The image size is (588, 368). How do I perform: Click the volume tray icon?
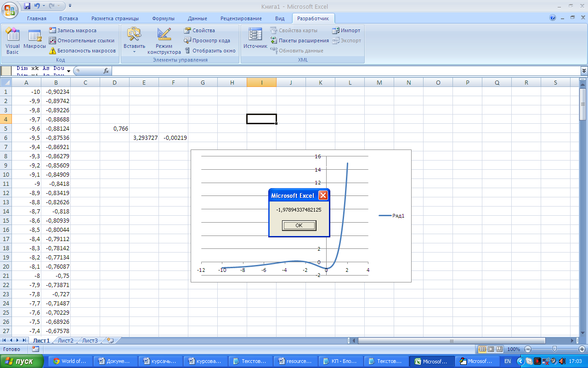[562, 361]
